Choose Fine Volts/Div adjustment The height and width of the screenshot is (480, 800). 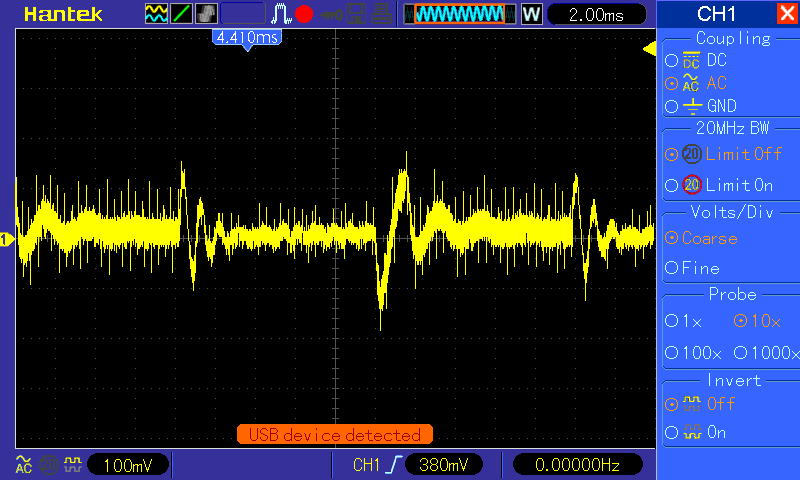click(692, 267)
